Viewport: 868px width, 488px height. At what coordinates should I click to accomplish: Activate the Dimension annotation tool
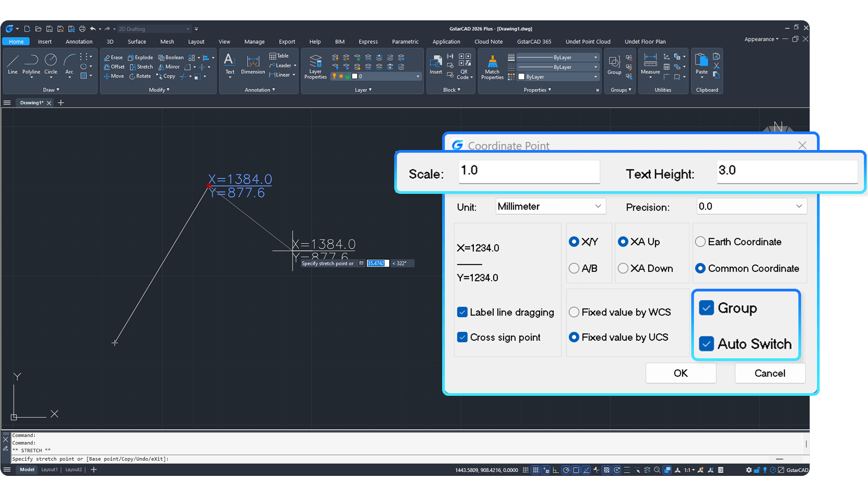point(253,64)
